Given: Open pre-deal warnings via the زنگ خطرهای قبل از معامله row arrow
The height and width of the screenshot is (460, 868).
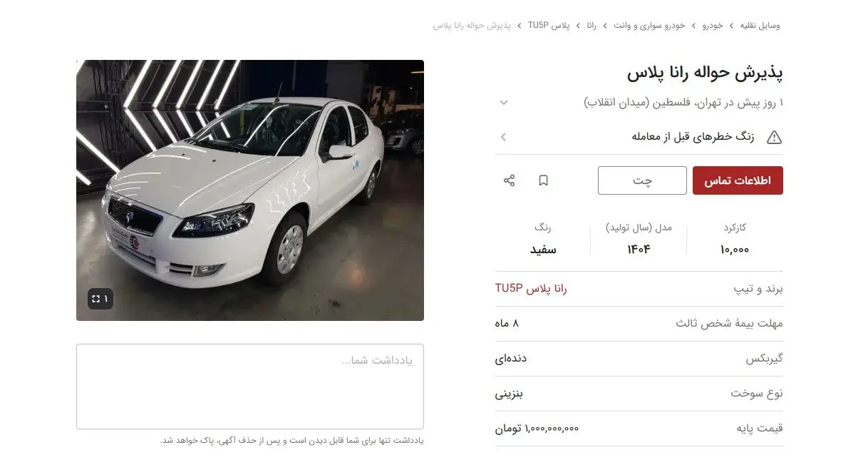Looking at the screenshot, I should point(503,137).
